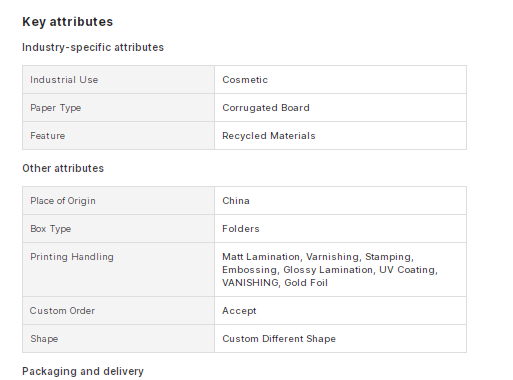The width and height of the screenshot is (513, 380).
Task: Select the Accept value cell
Action: pos(340,311)
